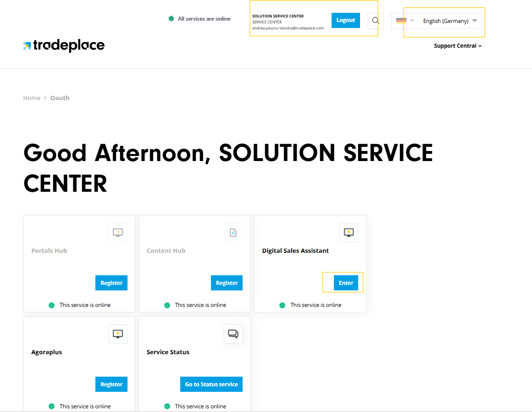
Task: Click the account email address in header
Action: [288, 28]
